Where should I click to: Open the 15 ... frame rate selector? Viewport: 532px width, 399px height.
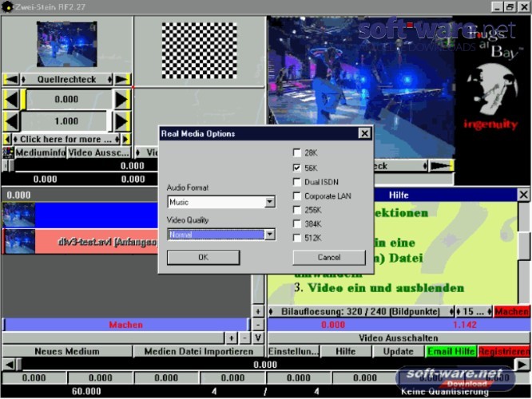tap(474, 311)
